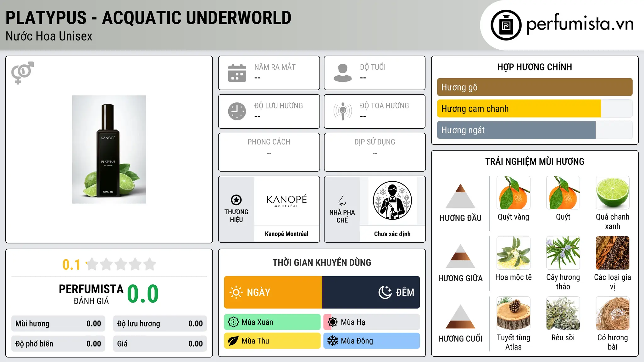644x362 pixels.
Task: Click the Perfumista đánh giá label
Action: (x=91, y=294)
